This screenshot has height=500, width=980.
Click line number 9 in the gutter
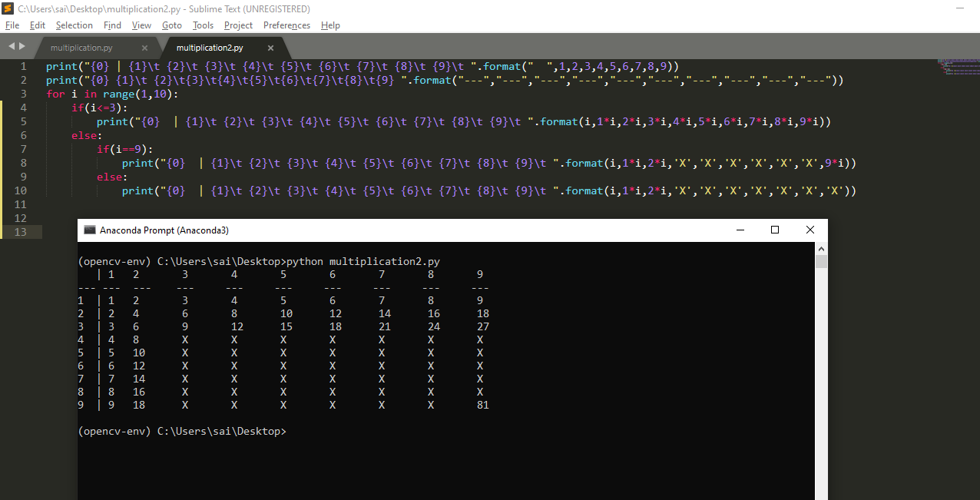coord(24,177)
